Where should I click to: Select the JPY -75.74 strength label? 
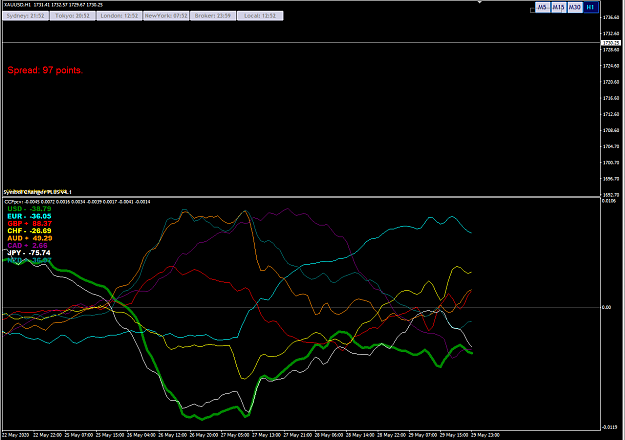(29, 253)
